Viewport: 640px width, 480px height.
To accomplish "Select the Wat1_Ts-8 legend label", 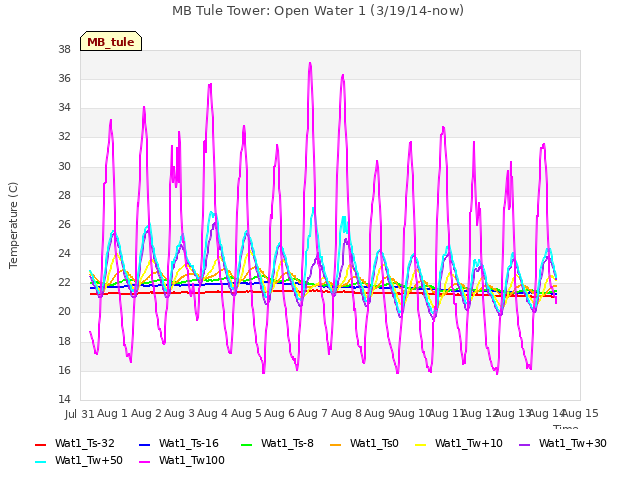I will [287, 444].
